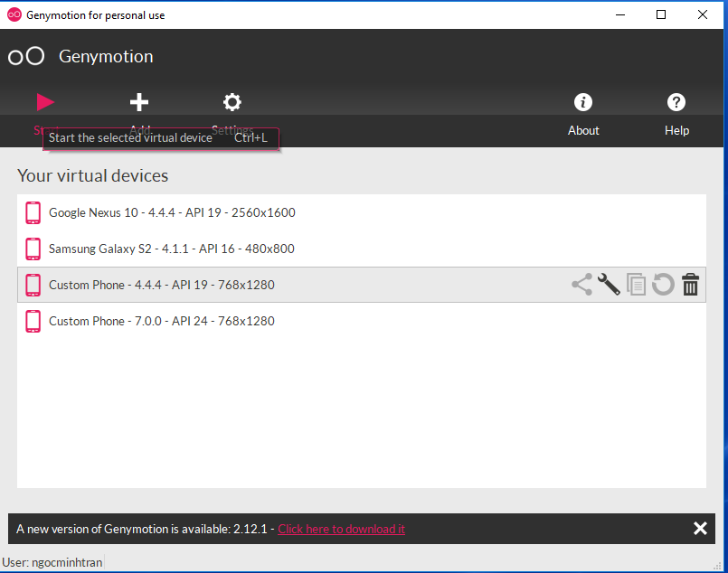Click the Genymotion title bar app icon
Image resolution: width=728 pixels, height=573 pixels.
click(14, 14)
